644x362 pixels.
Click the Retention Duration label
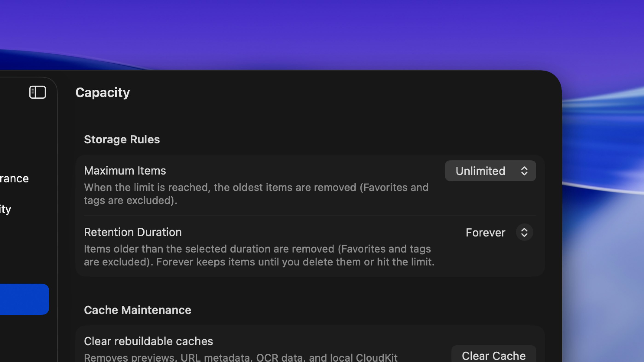[x=133, y=232]
